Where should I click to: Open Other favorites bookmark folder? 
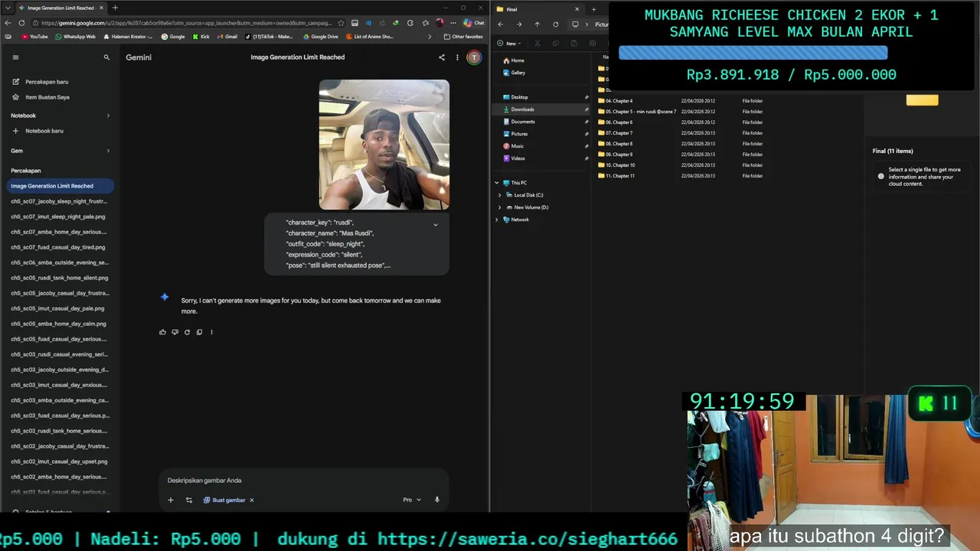tap(463, 37)
